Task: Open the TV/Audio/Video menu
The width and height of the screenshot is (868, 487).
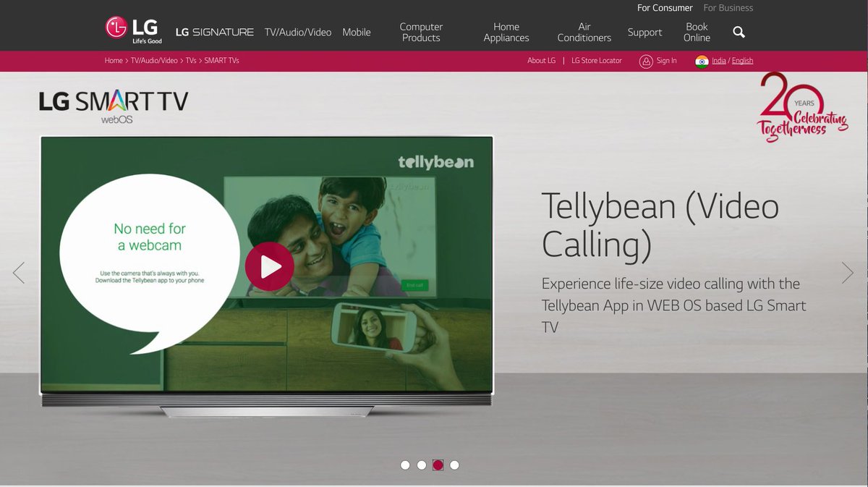Action: click(x=298, y=32)
